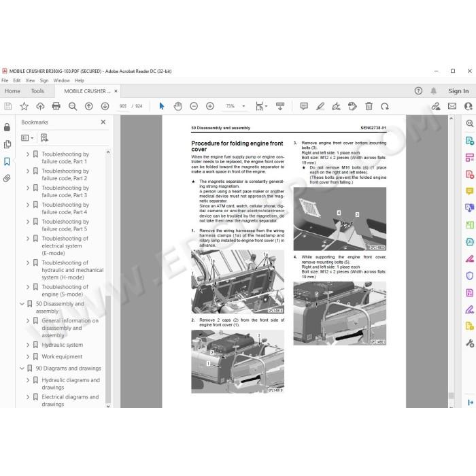Open Hydraulic diagrams and drawings bookmark
Image resolution: width=476 pixels, height=476 pixels.
tap(71, 384)
